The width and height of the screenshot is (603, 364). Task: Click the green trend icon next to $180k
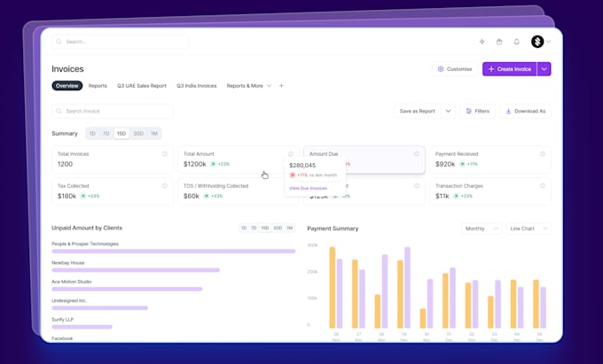[x=83, y=196]
